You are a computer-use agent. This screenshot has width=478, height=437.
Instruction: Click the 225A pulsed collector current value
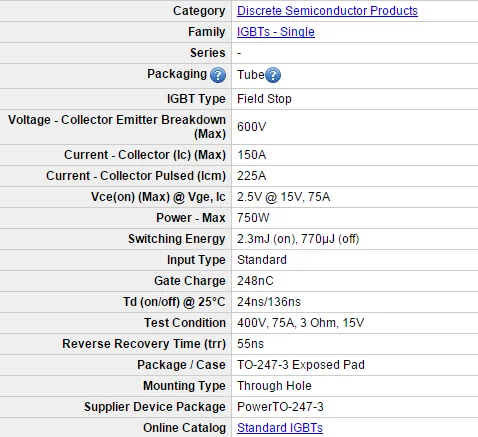(x=252, y=176)
